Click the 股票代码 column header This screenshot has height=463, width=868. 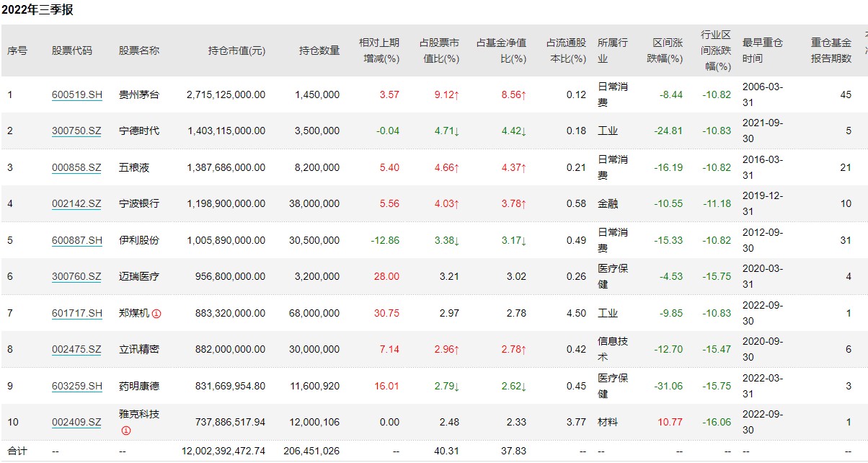pyautogui.click(x=72, y=50)
